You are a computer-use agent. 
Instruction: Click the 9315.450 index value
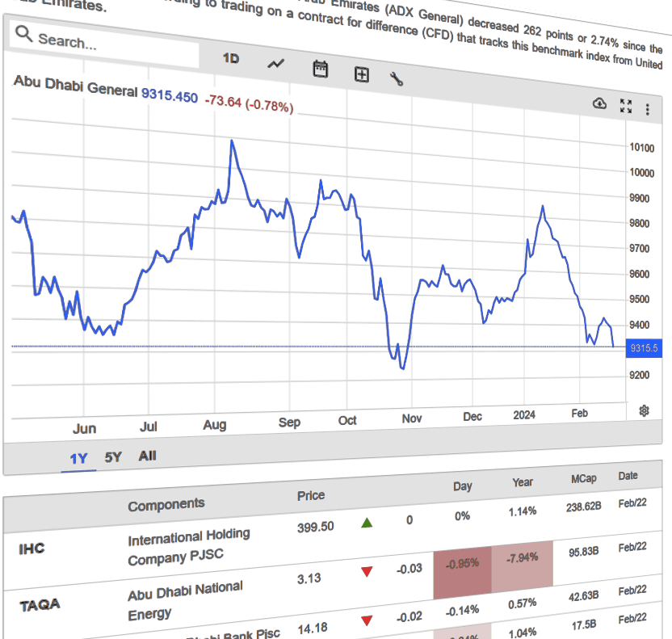170,95
